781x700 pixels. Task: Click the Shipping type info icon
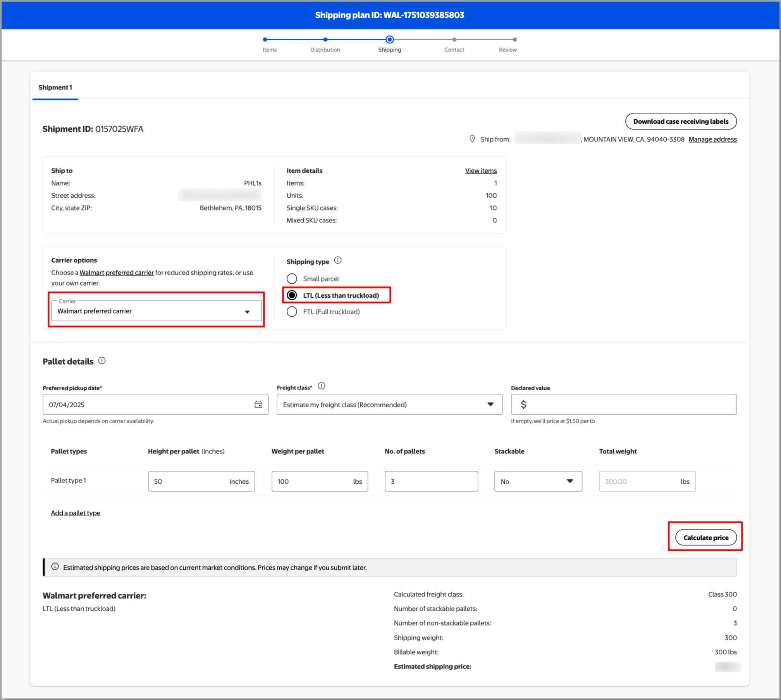click(x=338, y=260)
